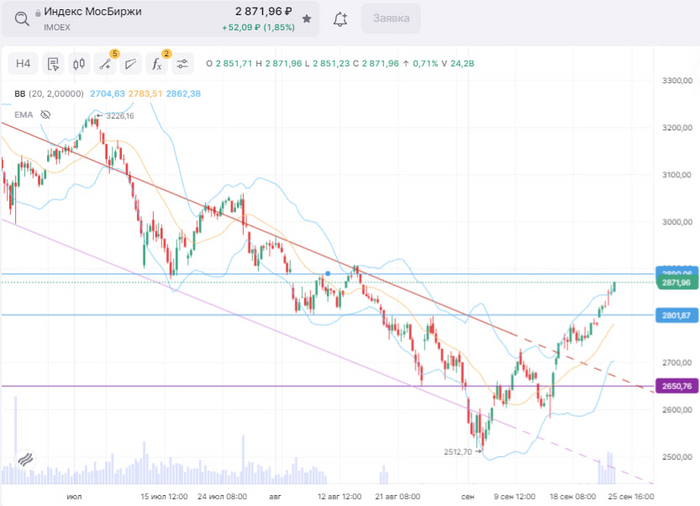Open the instrument search magnifier icon
This screenshot has height=506, width=700.
point(21,19)
